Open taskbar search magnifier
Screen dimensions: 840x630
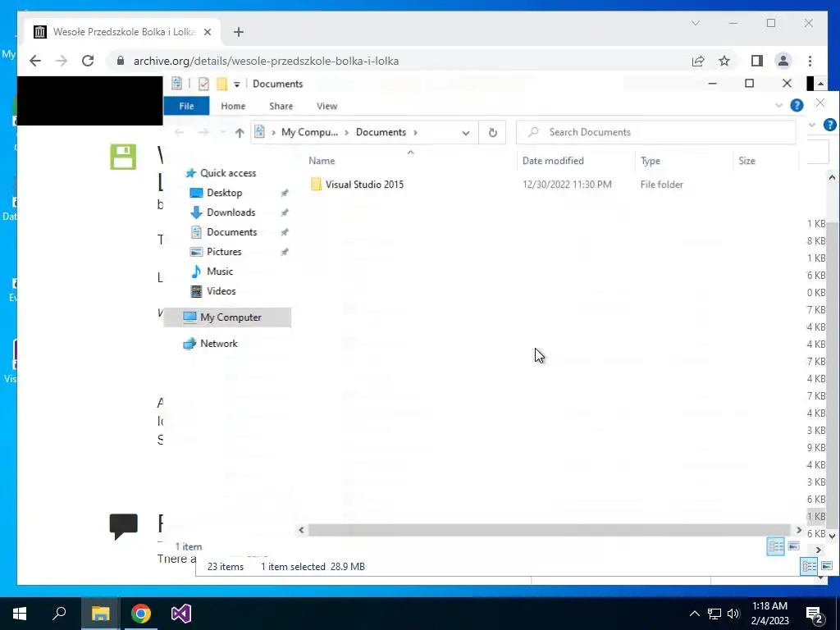(x=59, y=614)
